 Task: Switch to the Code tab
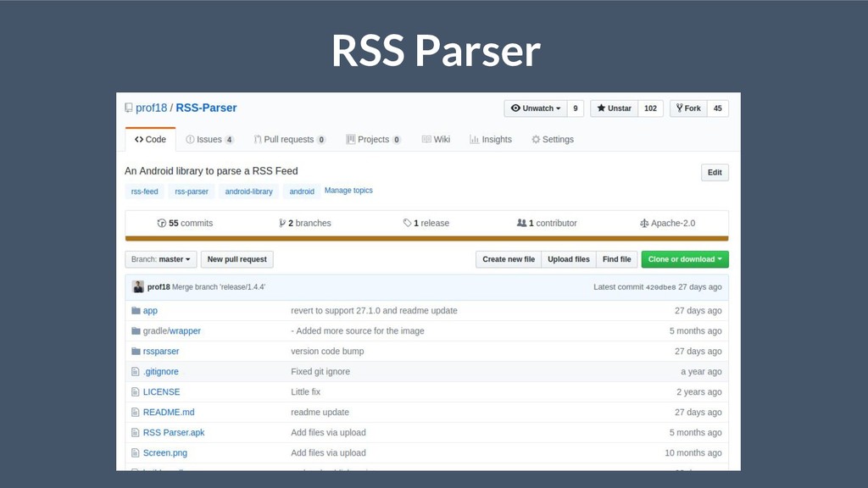(151, 140)
